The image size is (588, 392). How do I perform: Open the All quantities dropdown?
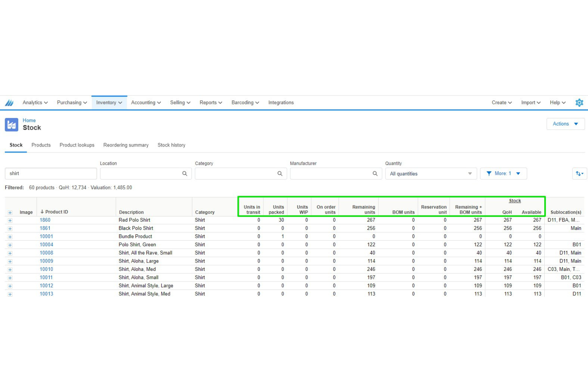431,173
